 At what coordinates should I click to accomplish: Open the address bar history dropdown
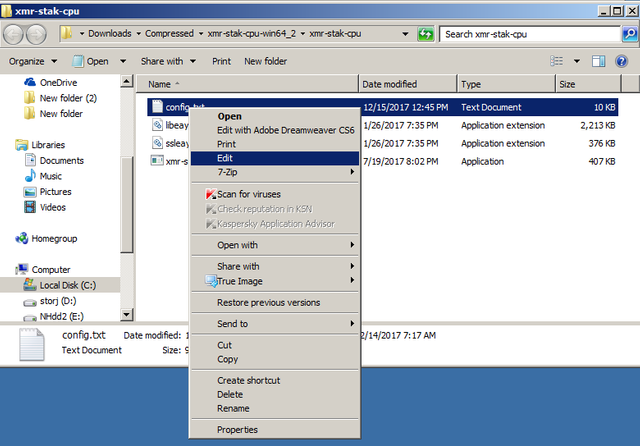tap(405, 34)
